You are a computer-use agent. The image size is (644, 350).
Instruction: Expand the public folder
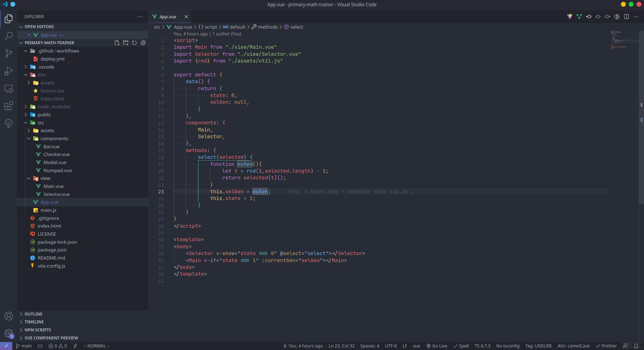[83, 115]
